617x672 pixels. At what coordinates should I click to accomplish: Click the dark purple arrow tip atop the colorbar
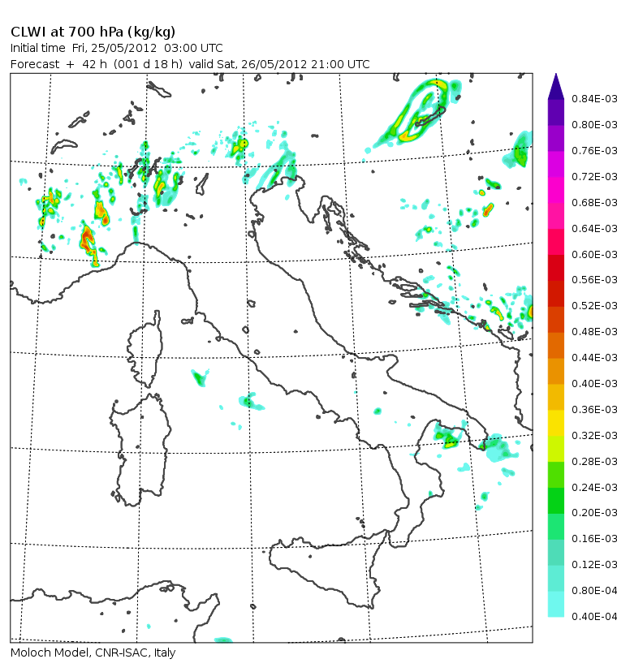point(555,87)
